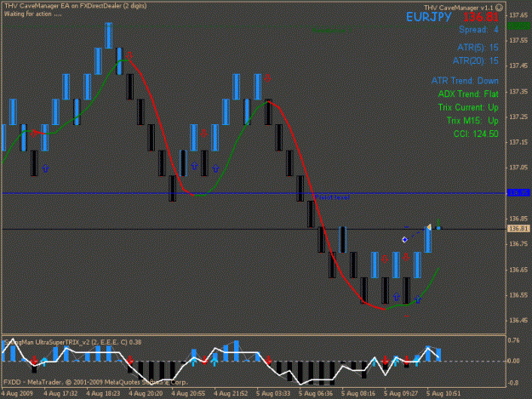Click the orange triangle marker atop the latest candle
This screenshot has width=532, height=399.
(429, 227)
